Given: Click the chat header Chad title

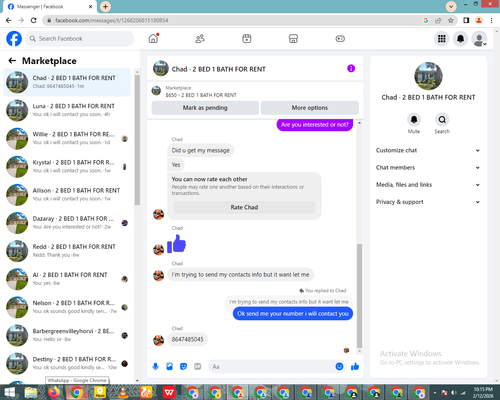Looking at the screenshot, I should pyautogui.click(x=218, y=69).
